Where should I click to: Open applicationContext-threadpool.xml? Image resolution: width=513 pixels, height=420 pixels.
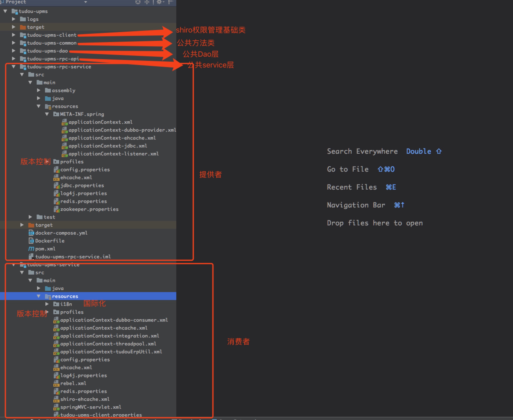point(108,344)
